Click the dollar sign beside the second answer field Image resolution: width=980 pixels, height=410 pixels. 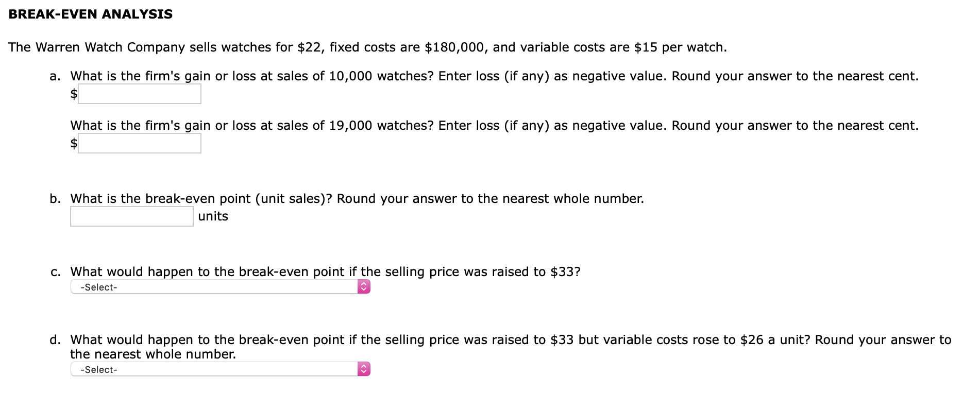74,143
